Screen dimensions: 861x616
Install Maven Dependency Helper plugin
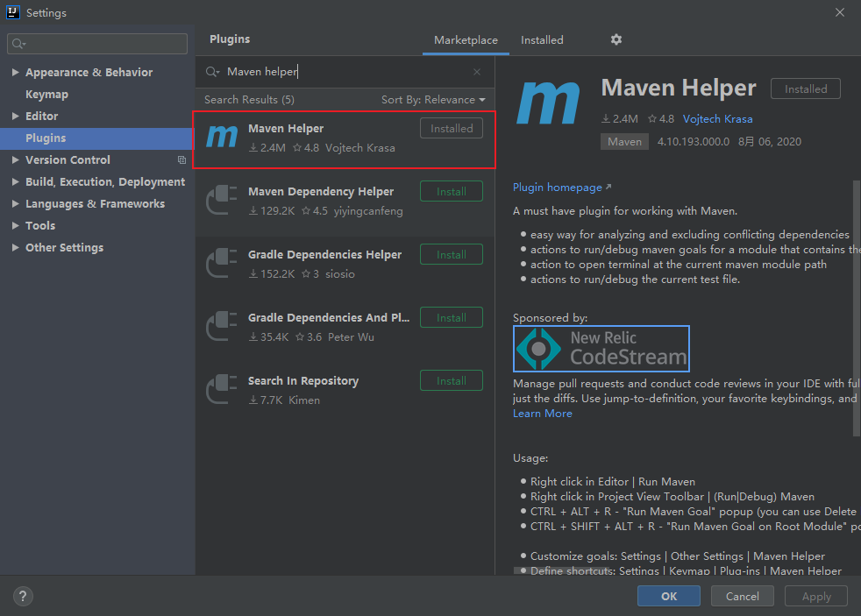tap(452, 191)
